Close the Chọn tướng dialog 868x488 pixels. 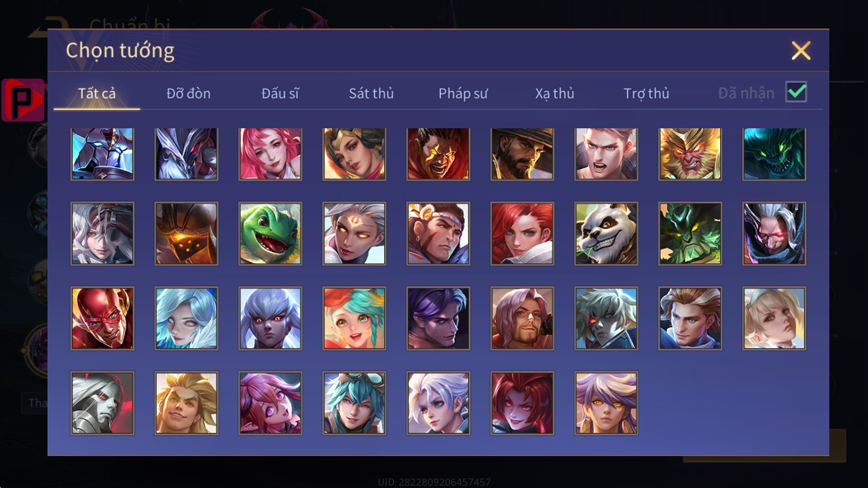tap(801, 50)
